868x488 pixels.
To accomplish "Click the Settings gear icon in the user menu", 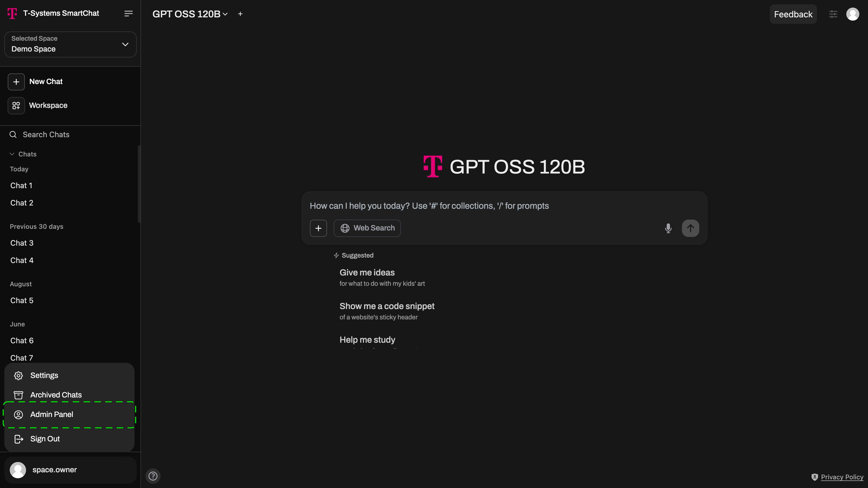I will pyautogui.click(x=18, y=375).
